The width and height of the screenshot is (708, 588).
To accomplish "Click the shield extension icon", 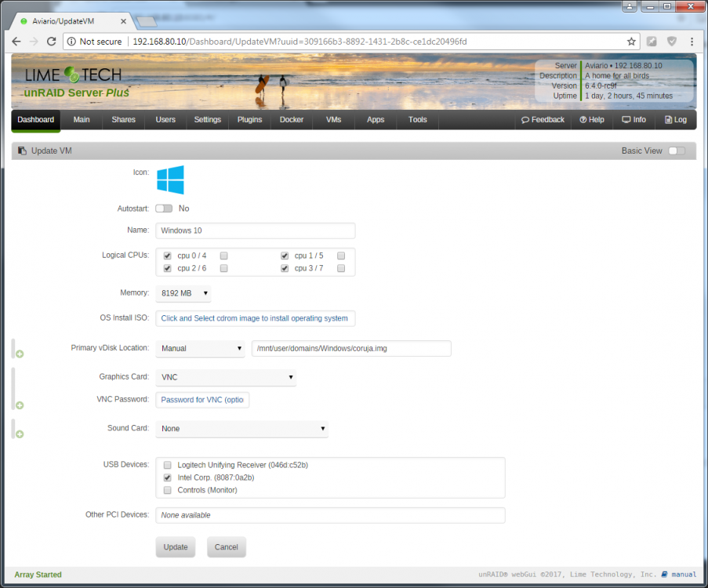I will coord(672,42).
